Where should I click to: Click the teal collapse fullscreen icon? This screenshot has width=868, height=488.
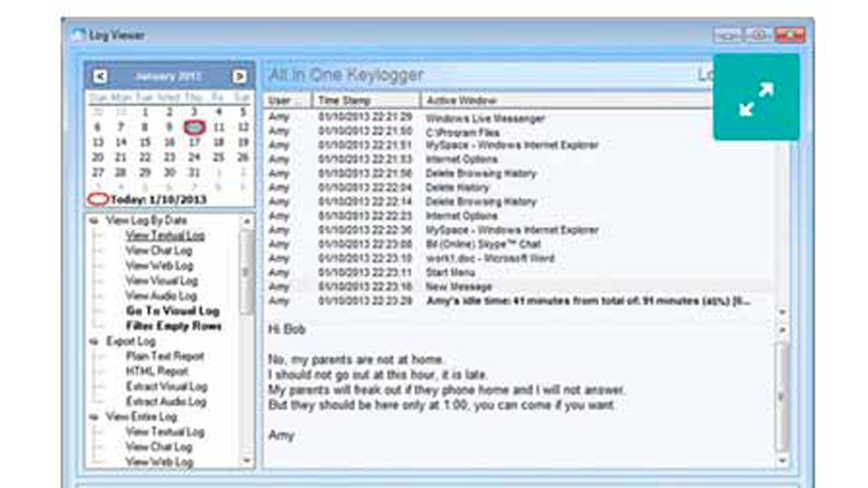[x=756, y=98]
